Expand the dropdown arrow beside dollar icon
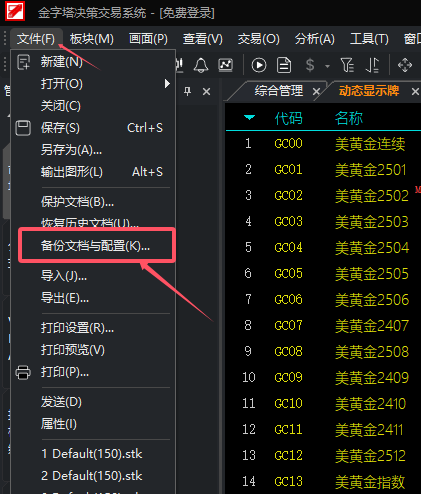421x494 pixels. click(328, 66)
